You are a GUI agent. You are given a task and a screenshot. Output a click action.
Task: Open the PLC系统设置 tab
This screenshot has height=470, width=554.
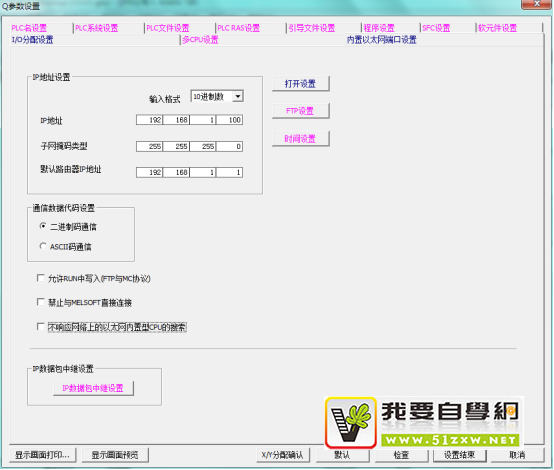pyautogui.click(x=96, y=28)
